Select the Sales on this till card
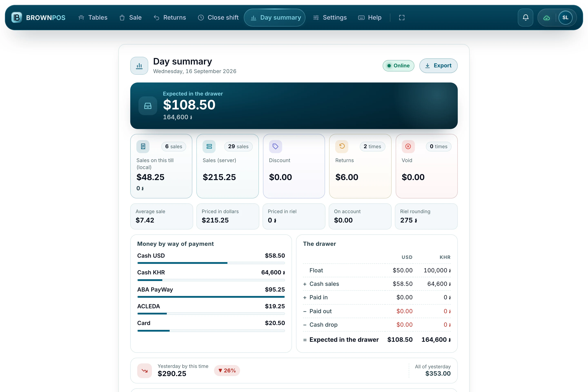 pyautogui.click(x=161, y=166)
